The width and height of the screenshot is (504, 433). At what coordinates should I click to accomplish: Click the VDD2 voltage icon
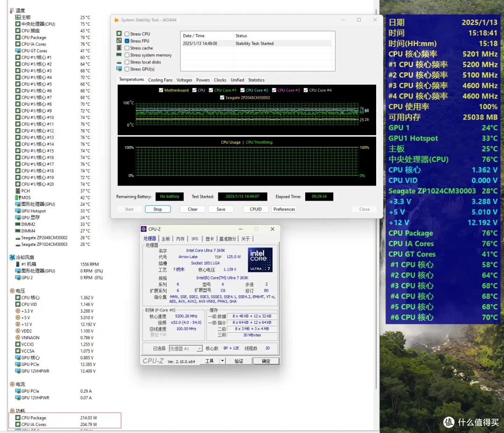pyautogui.click(x=18, y=331)
